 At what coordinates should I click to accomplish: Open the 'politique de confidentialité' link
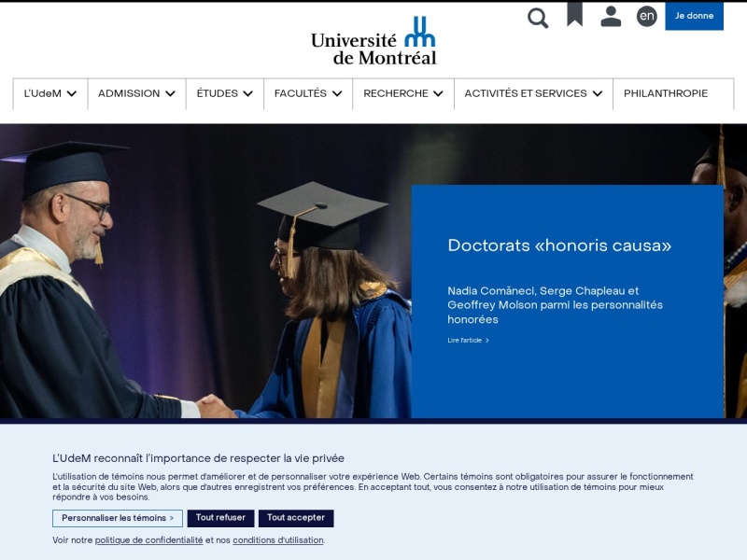(148, 540)
